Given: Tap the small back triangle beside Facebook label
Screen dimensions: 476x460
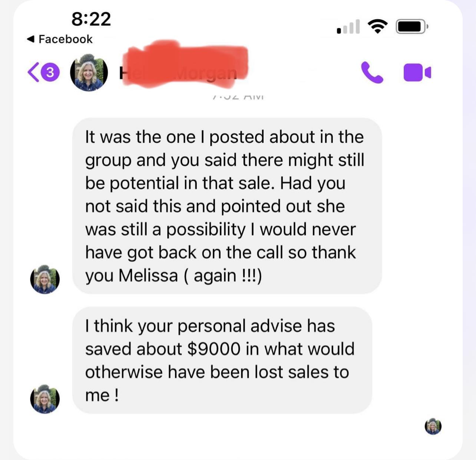Looking at the screenshot, I should [31, 39].
